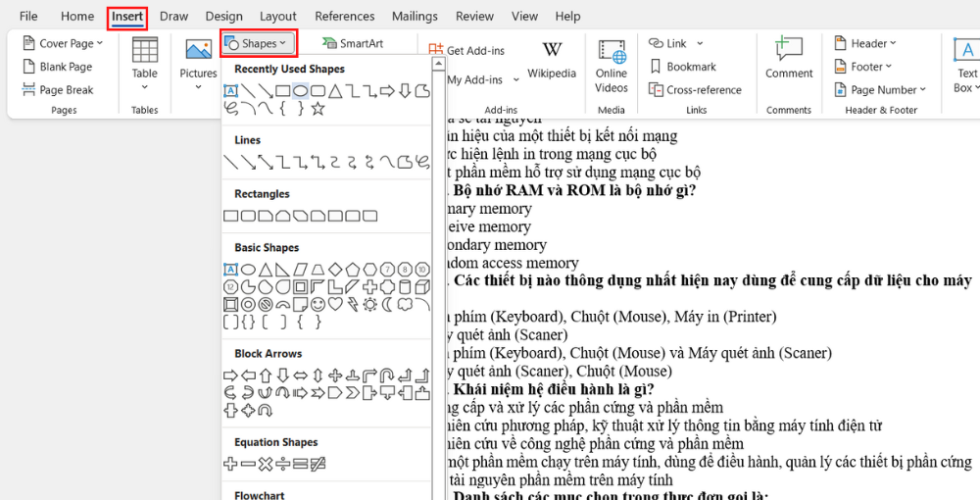This screenshot has width=980, height=500.
Task: Choose the sun shape
Action: click(x=370, y=304)
